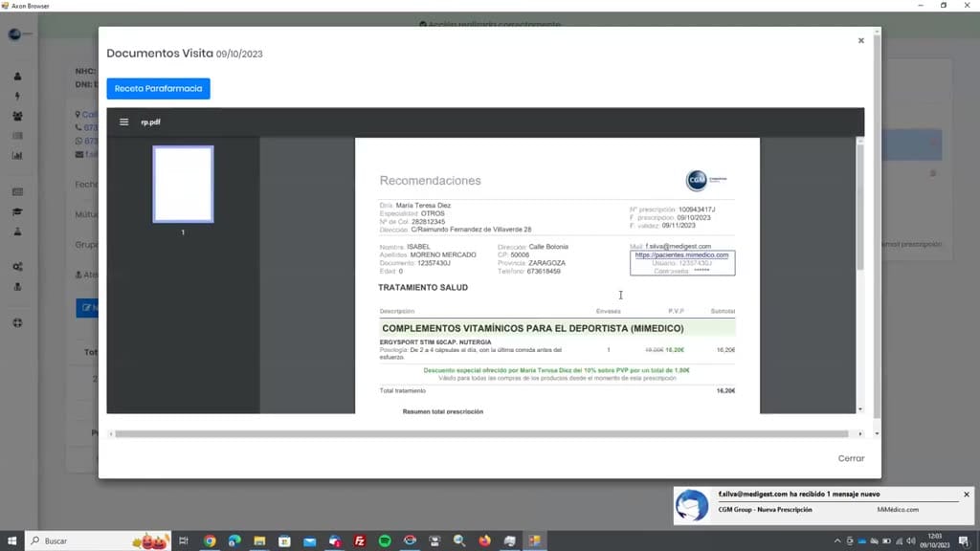Image resolution: width=980 pixels, height=551 pixels.
Task: Close the Documentos Visita dialog with X
Action: click(x=860, y=40)
